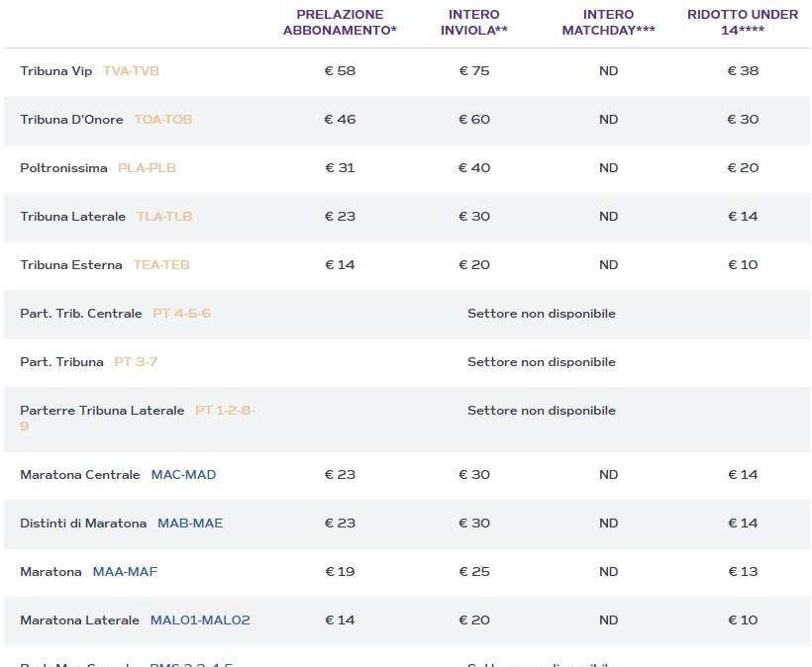Select the TOA-TOB sector code
The height and width of the screenshot is (667, 812).
(163, 120)
